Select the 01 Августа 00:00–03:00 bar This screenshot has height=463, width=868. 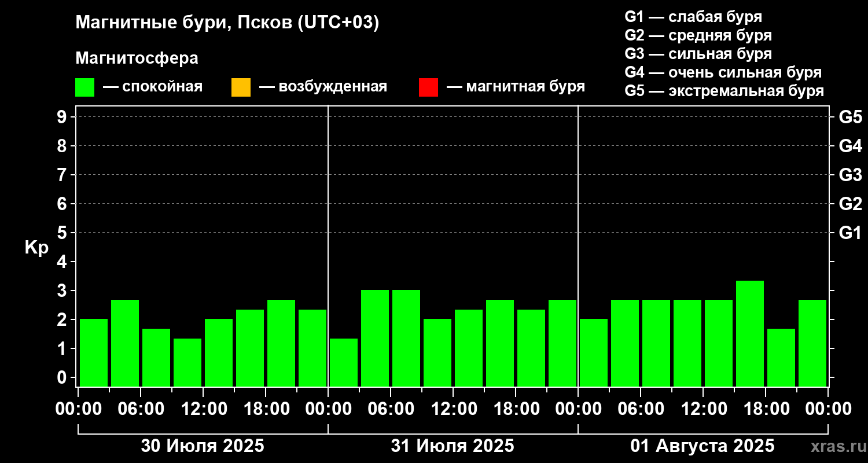[594, 352]
